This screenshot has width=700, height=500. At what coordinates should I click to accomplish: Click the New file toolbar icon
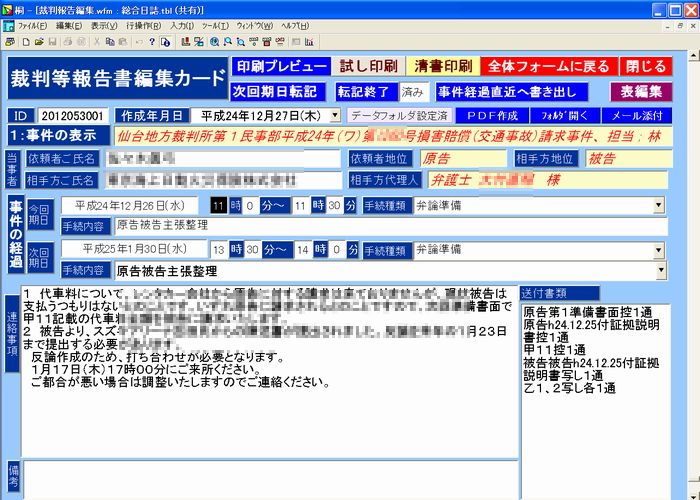pyautogui.click(x=24, y=42)
